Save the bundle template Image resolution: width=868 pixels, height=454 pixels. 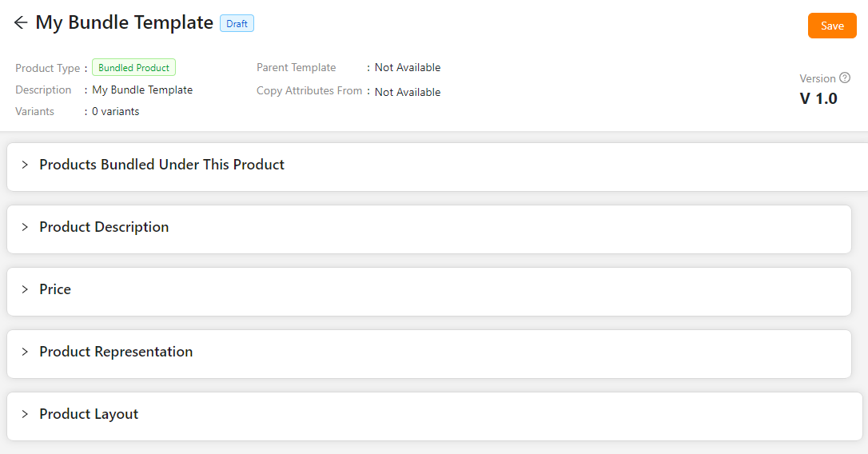coord(832,26)
